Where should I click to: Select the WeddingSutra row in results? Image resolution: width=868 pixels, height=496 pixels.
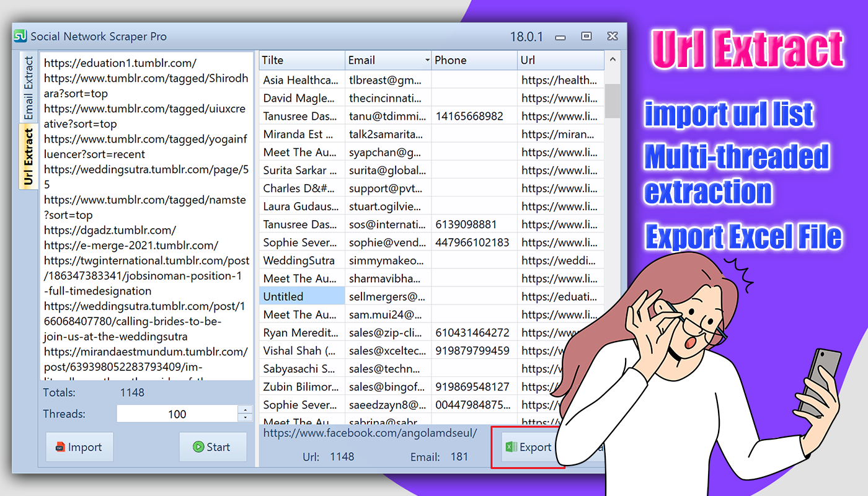pos(432,260)
